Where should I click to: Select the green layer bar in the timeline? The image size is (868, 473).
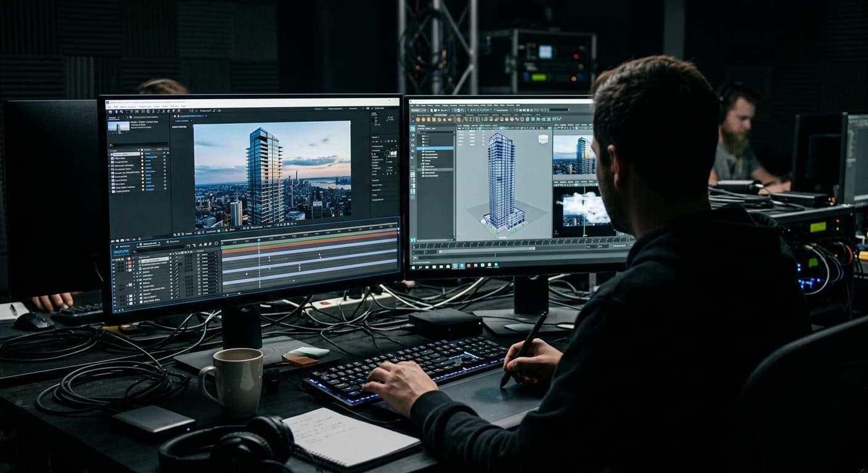[309, 238]
